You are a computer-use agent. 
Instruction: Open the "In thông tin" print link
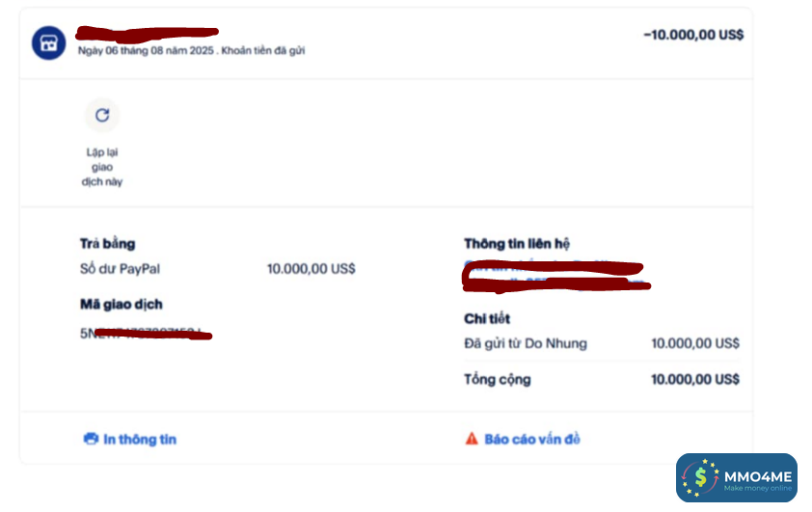140,440
